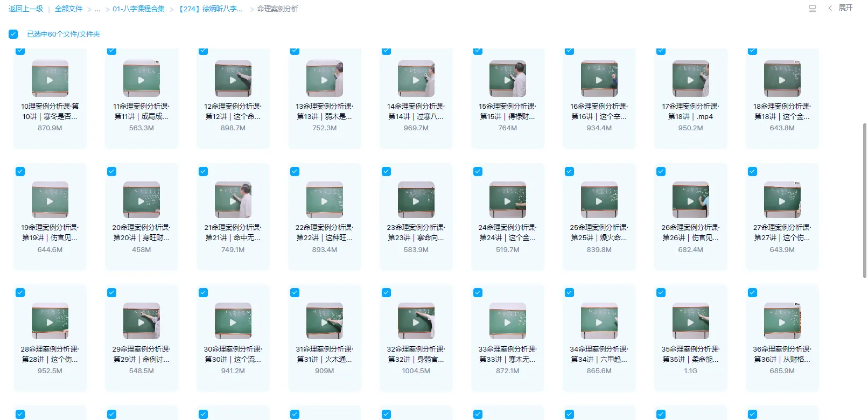Image resolution: width=868 pixels, height=420 pixels.
Task: Play the 19命理案例分析课 第19讲 video
Action: (x=50, y=201)
